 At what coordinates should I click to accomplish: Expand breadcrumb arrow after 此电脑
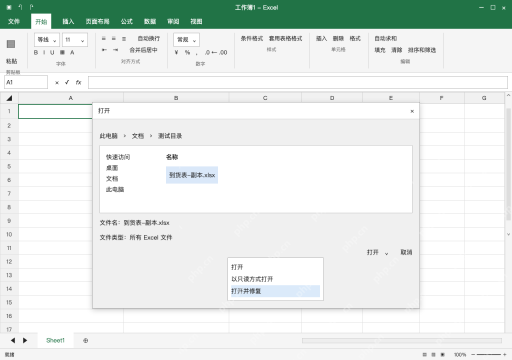pos(125,136)
